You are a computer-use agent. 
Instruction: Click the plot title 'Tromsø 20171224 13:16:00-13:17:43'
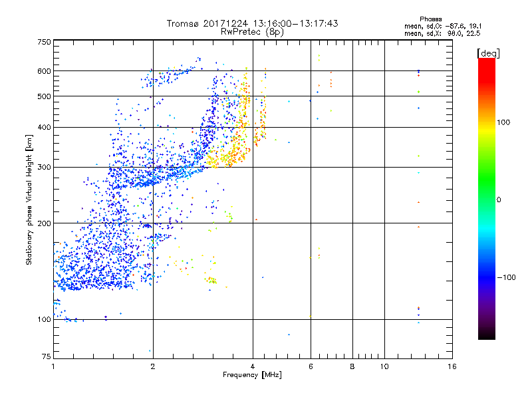coord(253,23)
